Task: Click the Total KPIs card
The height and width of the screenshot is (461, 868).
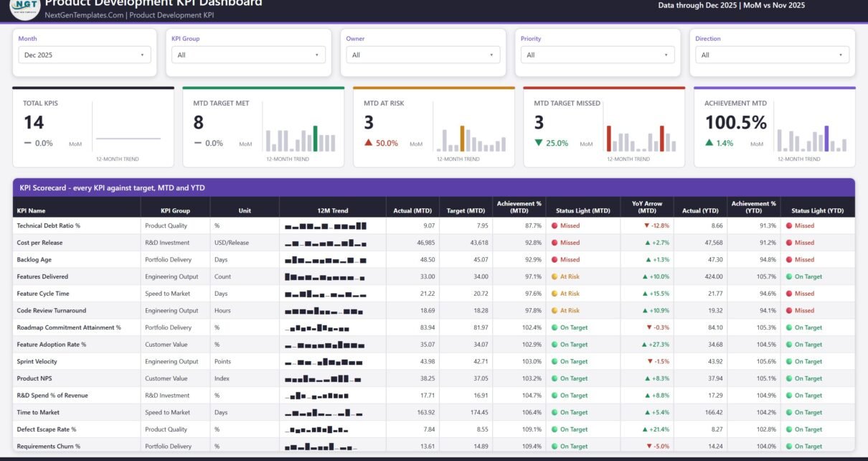Action: coord(93,127)
